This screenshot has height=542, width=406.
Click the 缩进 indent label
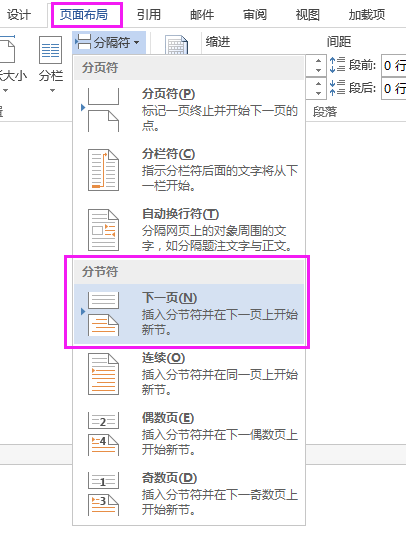click(218, 42)
